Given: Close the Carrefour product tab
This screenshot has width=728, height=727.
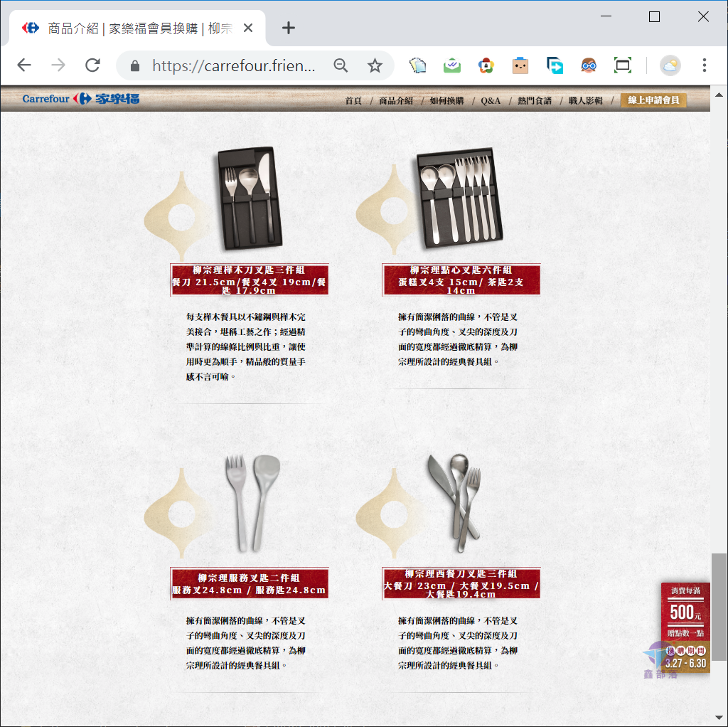Looking at the screenshot, I should pos(248,28).
